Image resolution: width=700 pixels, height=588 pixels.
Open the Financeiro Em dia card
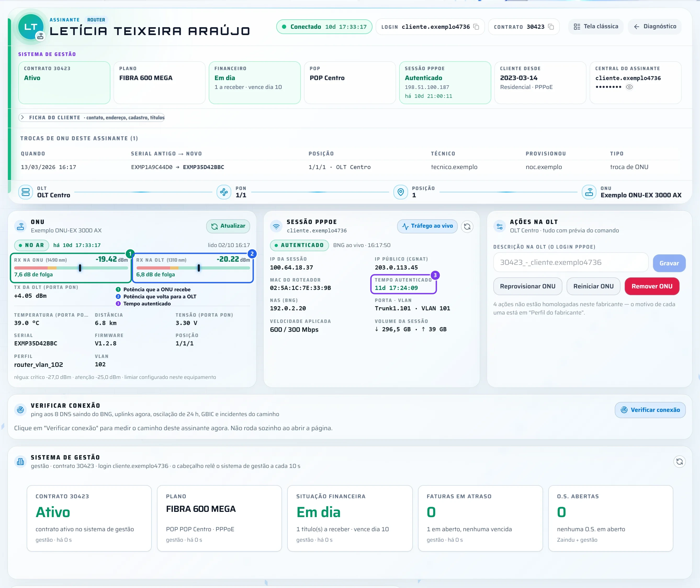pyautogui.click(x=255, y=82)
